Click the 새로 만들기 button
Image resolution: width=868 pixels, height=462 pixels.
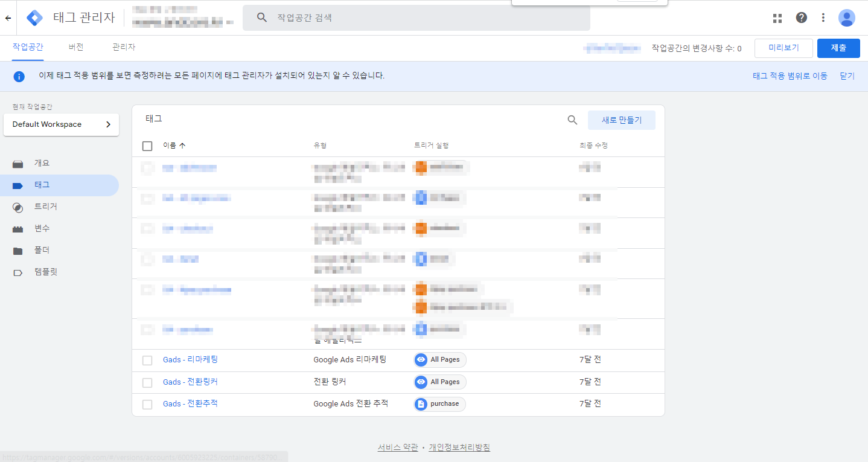(621, 120)
